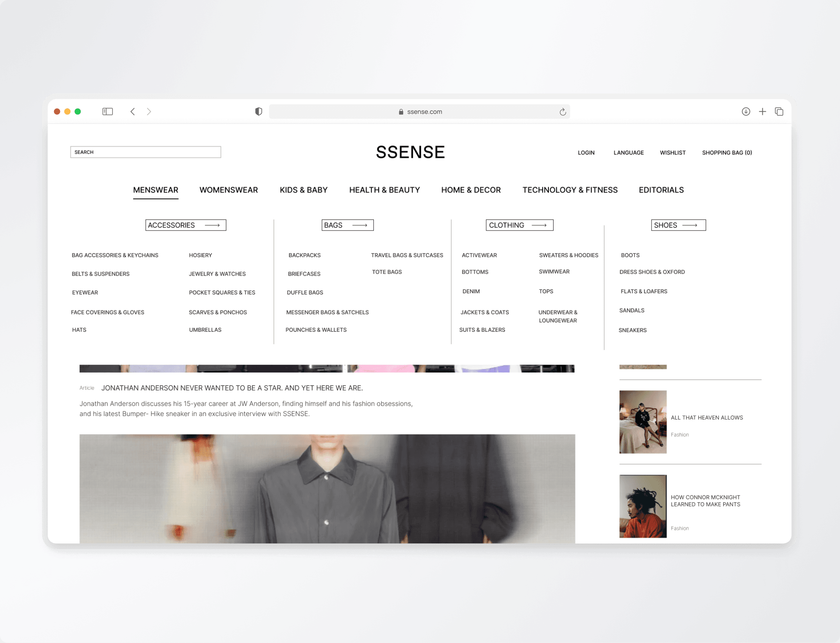This screenshot has width=840, height=643.
Task: Go forward with the browser forward arrow
Action: click(149, 112)
